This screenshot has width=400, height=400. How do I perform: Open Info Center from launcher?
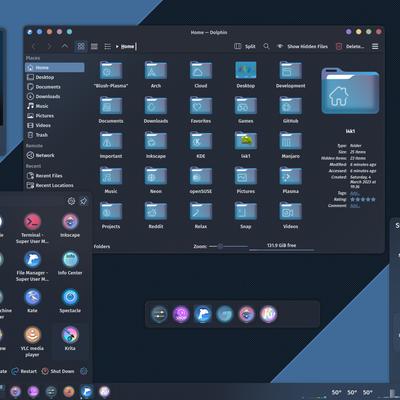coord(70,263)
